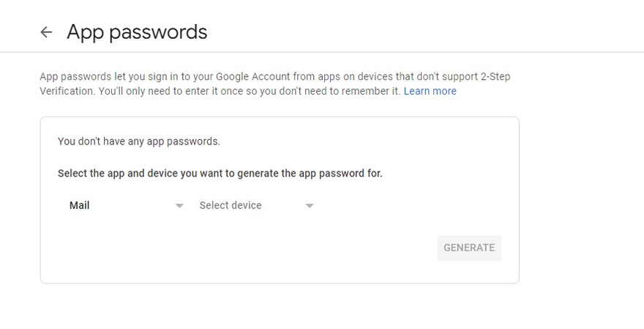Open the Learn more link
The image size is (644, 329).
tap(430, 92)
